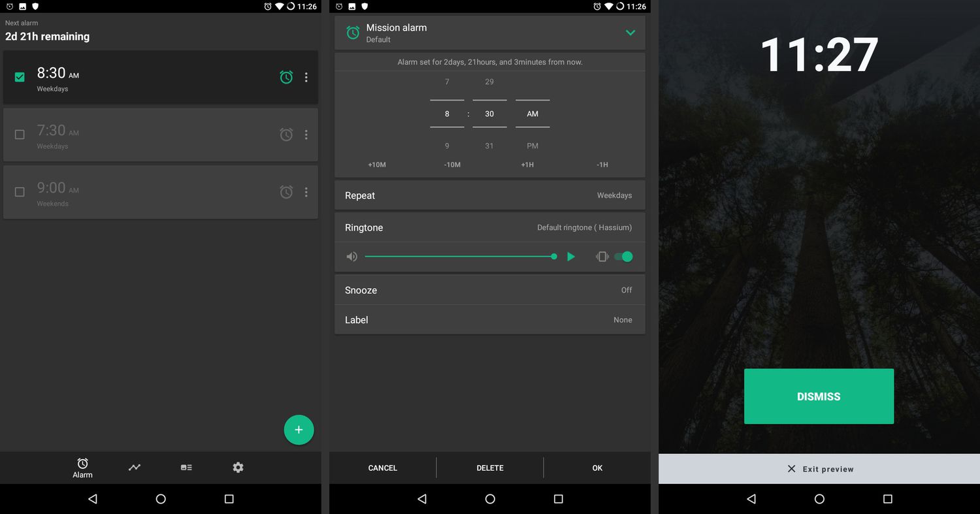Click the speaker volume icon
980x514 pixels.
[351, 257]
